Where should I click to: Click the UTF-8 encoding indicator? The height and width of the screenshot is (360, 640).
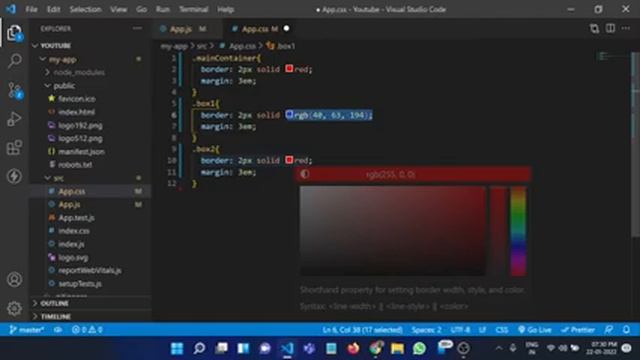click(x=460, y=329)
